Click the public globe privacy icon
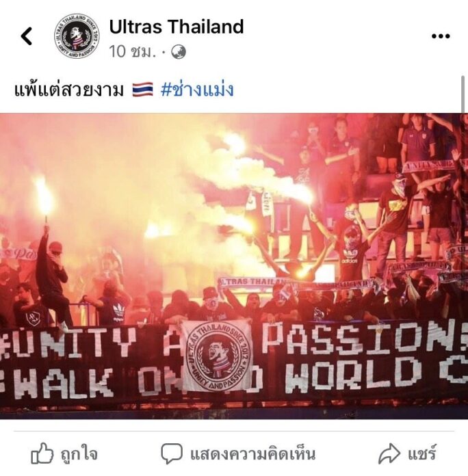Viewport: 468px width, 476px height. pos(179,52)
